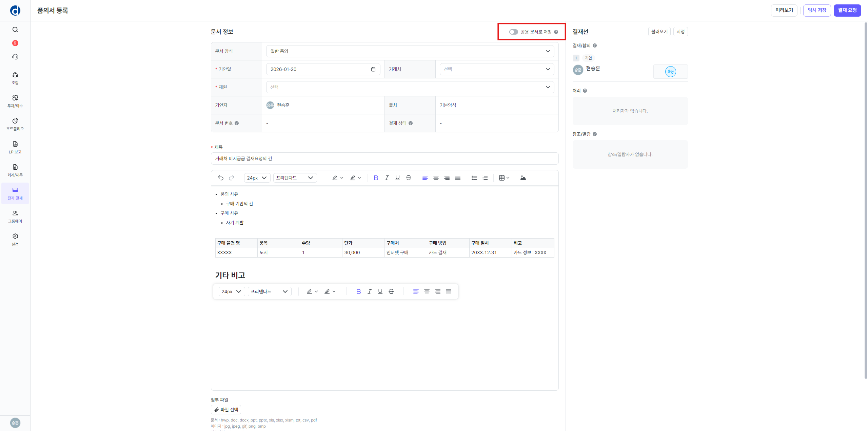Click the page vertical scrollbar
This screenshot has width=868, height=431.
pyautogui.click(x=866, y=200)
